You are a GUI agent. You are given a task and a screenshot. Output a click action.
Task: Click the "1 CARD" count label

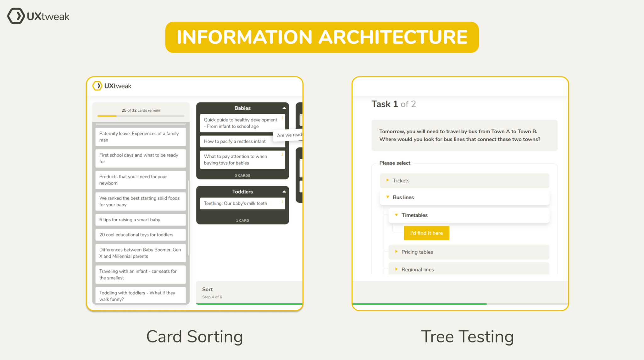click(242, 220)
